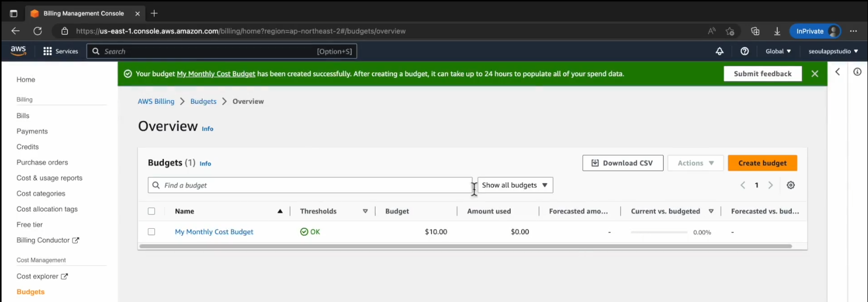Viewport: 868px width, 302px height.
Task: Sort table by Name column arrow
Action: click(280, 211)
